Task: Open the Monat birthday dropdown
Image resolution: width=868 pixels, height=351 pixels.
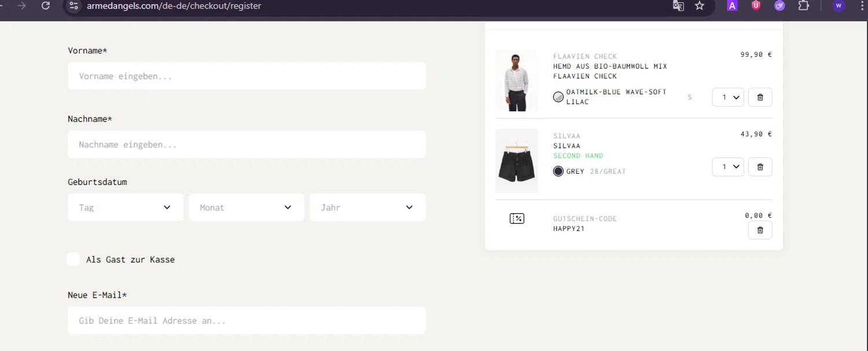Action: pos(247,207)
